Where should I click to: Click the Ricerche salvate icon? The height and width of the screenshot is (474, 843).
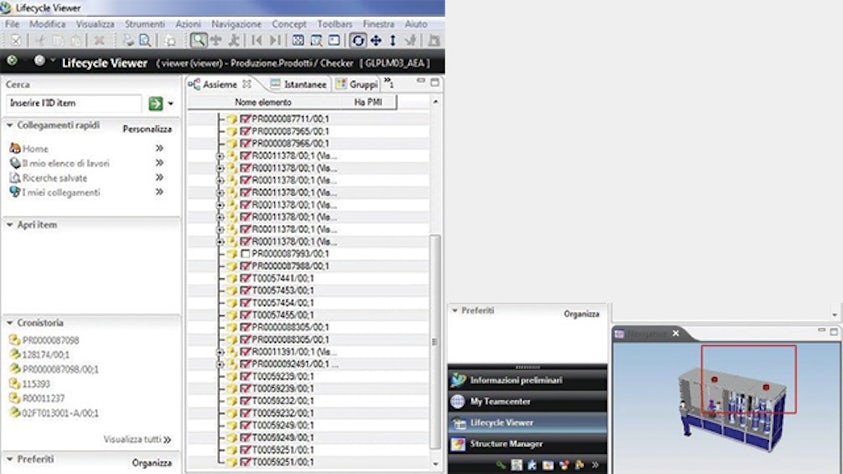(15, 177)
